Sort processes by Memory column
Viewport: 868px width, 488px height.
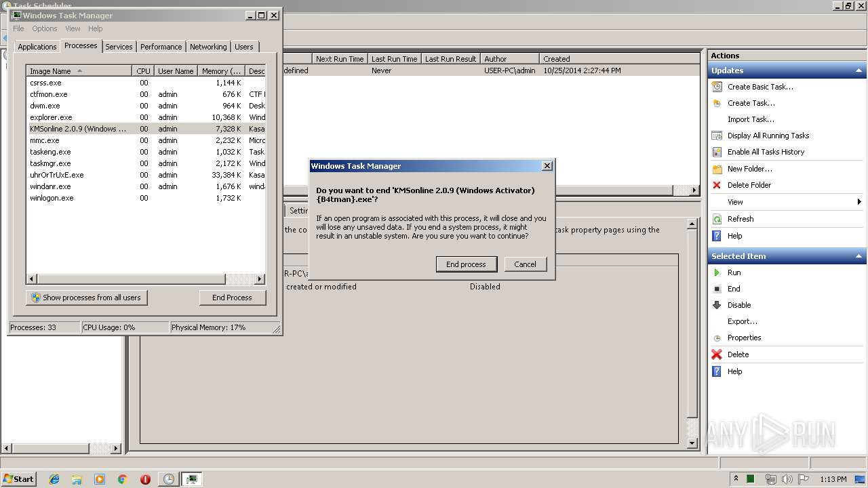click(x=221, y=71)
